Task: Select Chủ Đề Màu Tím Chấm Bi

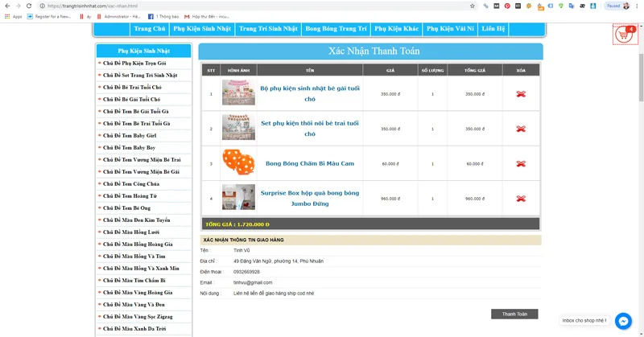Action: click(134, 281)
